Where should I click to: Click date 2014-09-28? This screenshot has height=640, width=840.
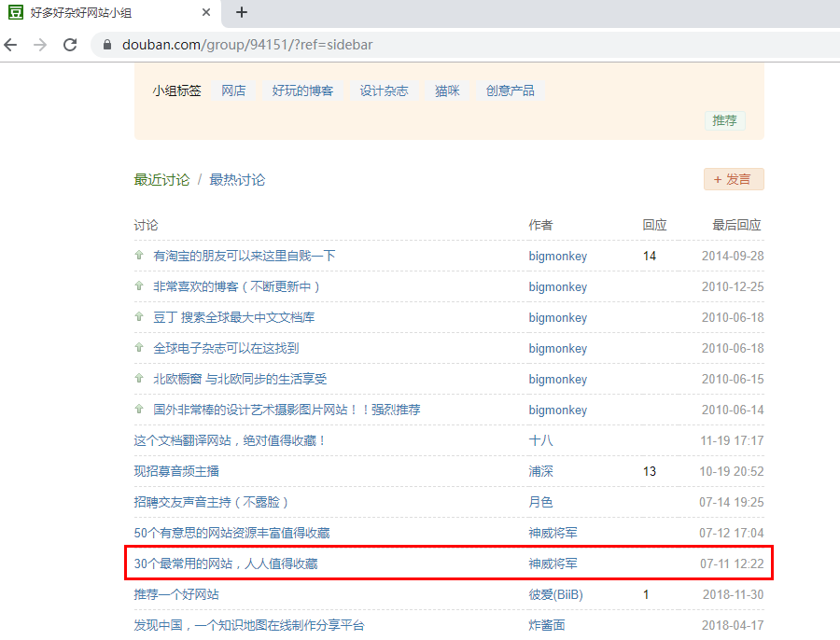(733, 256)
